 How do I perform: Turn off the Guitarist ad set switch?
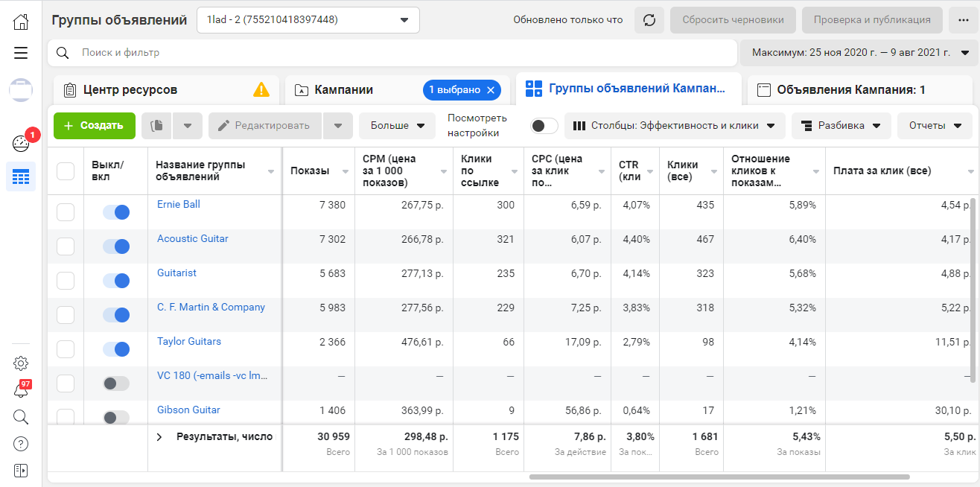coord(116,281)
